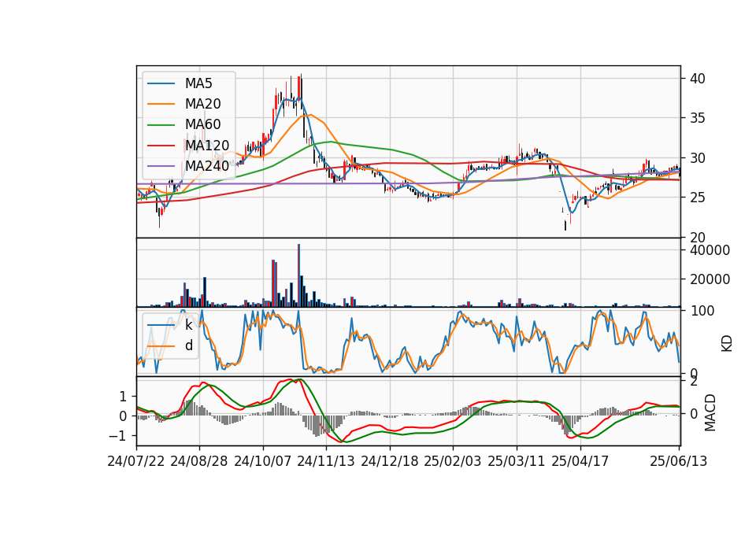Click the k legend label in KD panel
Screen dimensions: 756x543
tap(188, 325)
